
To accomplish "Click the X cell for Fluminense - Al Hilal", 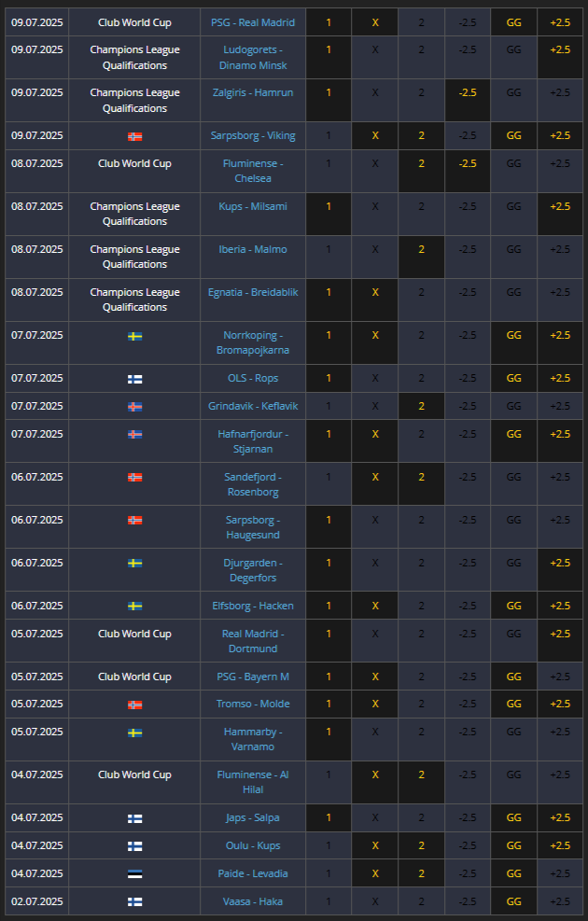I will coord(375,774).
